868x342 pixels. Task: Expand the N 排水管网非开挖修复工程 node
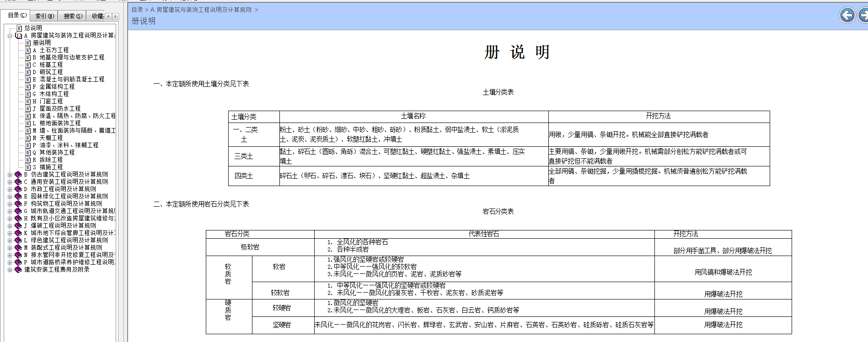click(x=10, y=255)
